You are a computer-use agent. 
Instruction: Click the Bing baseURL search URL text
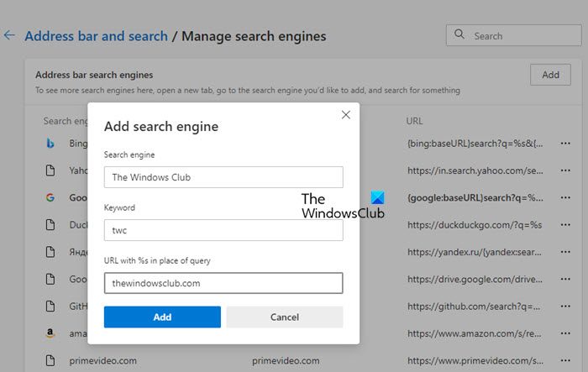tap(475, 144)
